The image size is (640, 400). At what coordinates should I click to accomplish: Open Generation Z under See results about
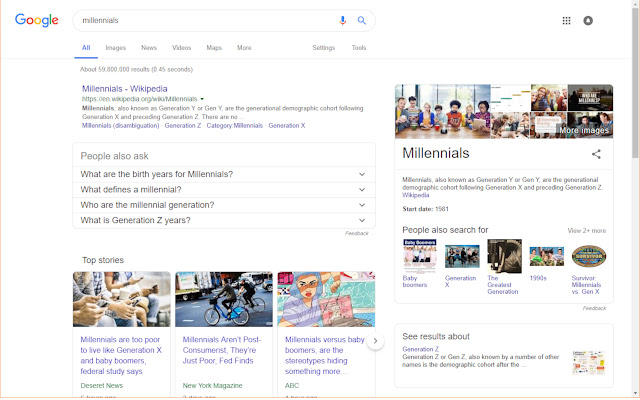(420, 349)
